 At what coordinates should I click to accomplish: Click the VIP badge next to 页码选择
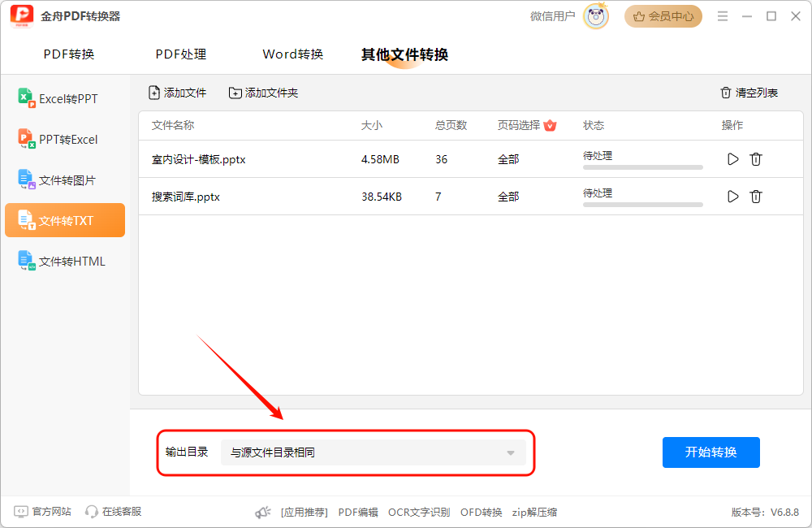(550, 125)
